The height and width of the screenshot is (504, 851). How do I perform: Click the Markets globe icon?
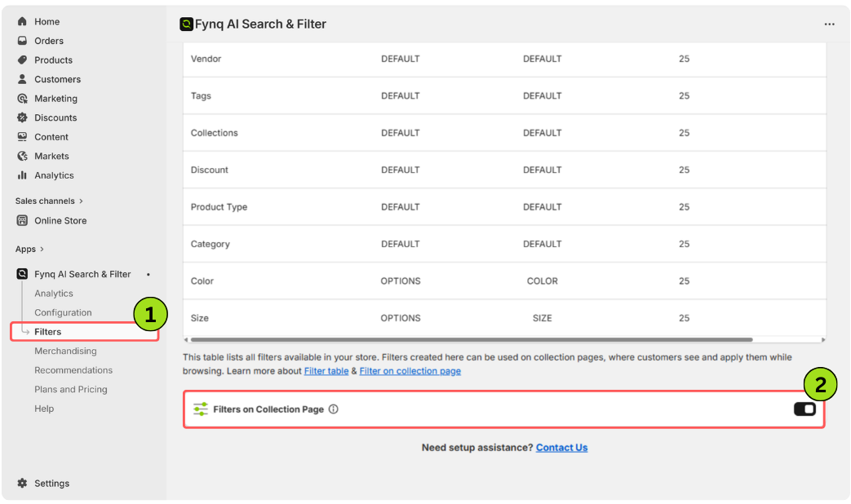coord(22,157)
